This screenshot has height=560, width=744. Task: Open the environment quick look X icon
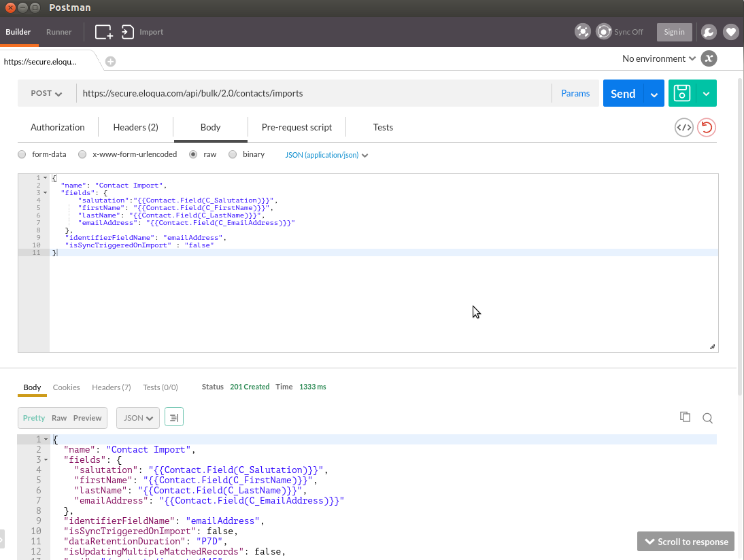coord(709,58)
